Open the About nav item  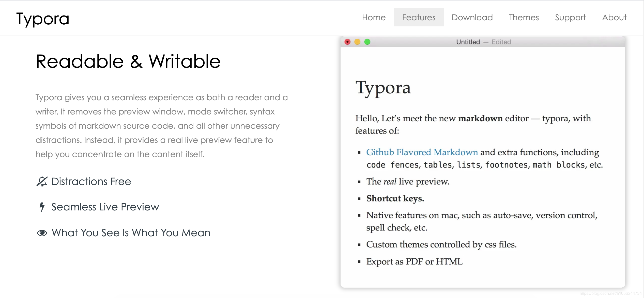tap(614, 17)
